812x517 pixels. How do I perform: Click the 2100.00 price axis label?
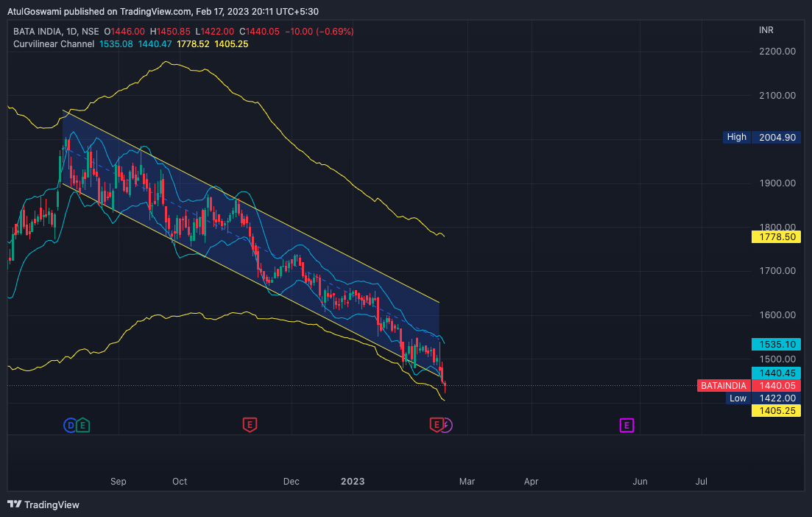click(777, 95)
